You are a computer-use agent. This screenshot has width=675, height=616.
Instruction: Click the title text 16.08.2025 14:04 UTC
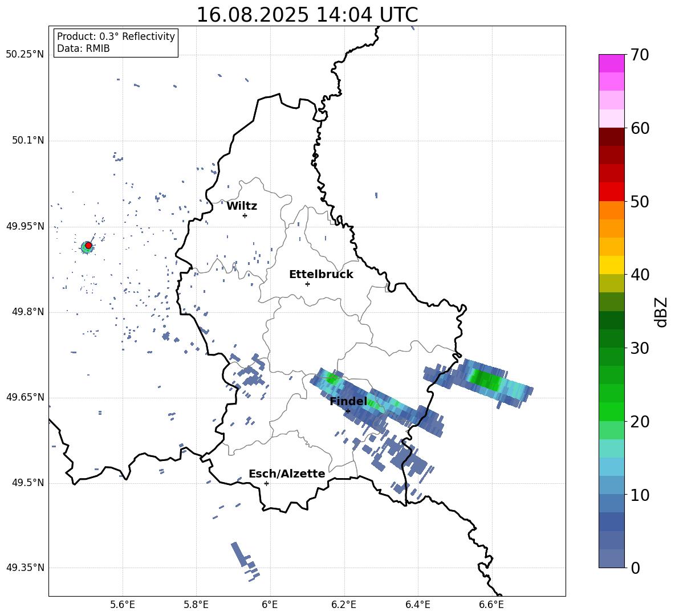(307, 15)
